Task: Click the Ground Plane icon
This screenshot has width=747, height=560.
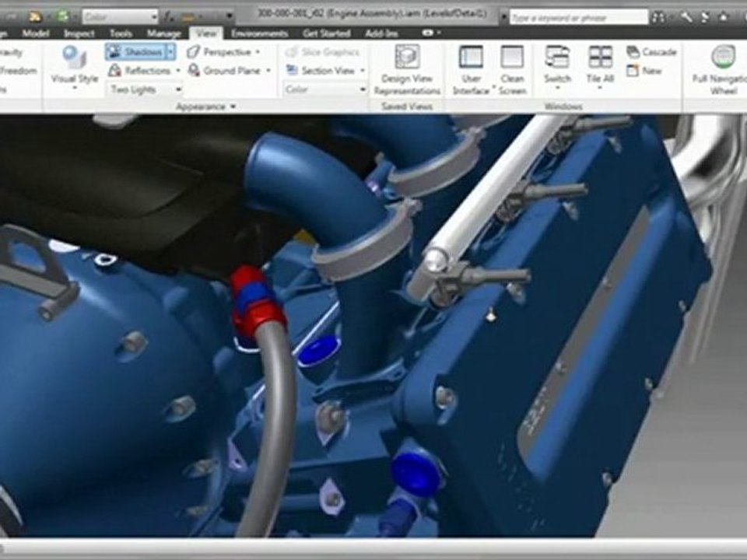Action: pyautogui.click(x=194, y=71)
